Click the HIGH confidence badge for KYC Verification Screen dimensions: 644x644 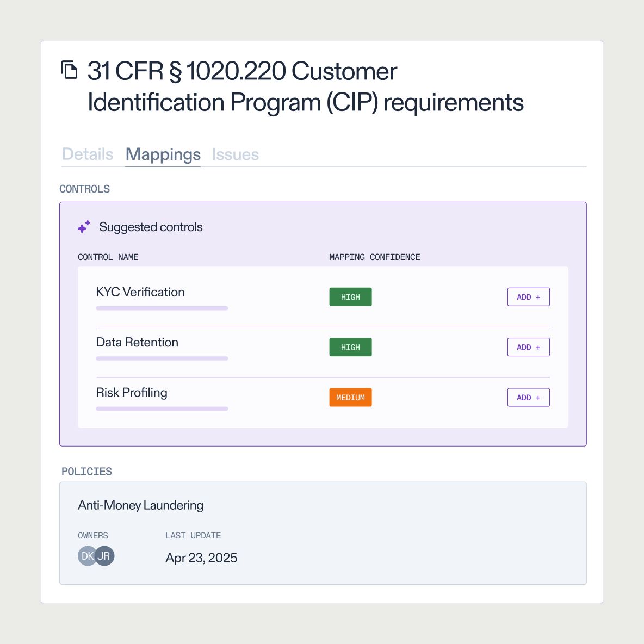coord(350,296)
